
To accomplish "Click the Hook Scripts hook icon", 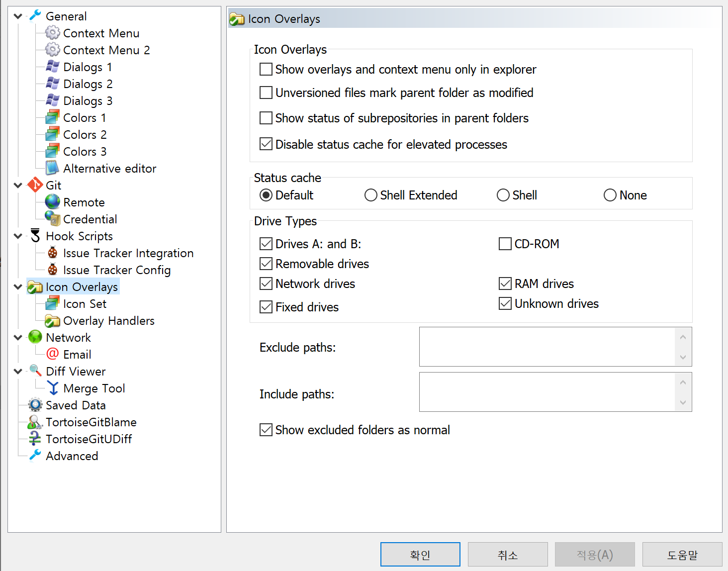I will click(35, 236).
